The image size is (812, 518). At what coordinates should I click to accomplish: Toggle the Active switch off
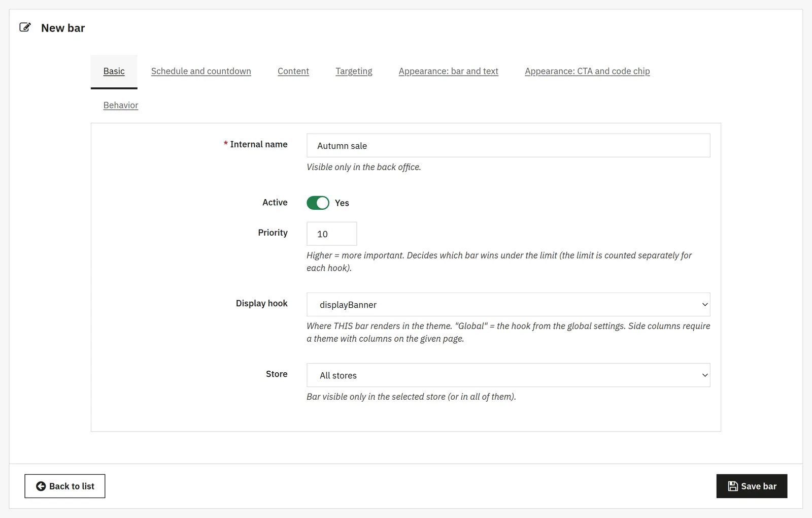pyautogui.click(x=318, y=203)
